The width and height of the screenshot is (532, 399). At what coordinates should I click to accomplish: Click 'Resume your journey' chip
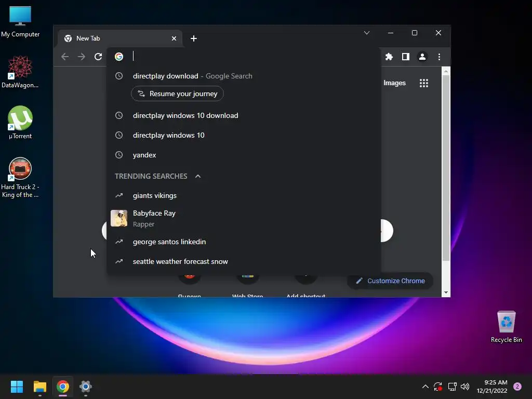pos(177,94)
